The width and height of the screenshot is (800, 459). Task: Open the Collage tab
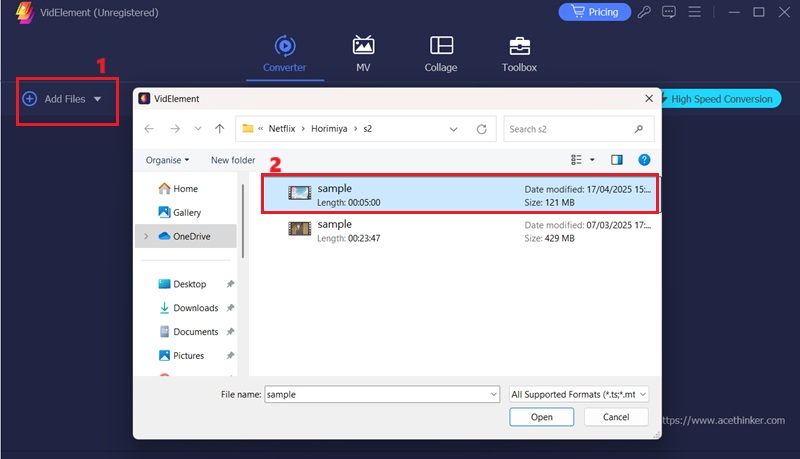(x=441, y=54)
